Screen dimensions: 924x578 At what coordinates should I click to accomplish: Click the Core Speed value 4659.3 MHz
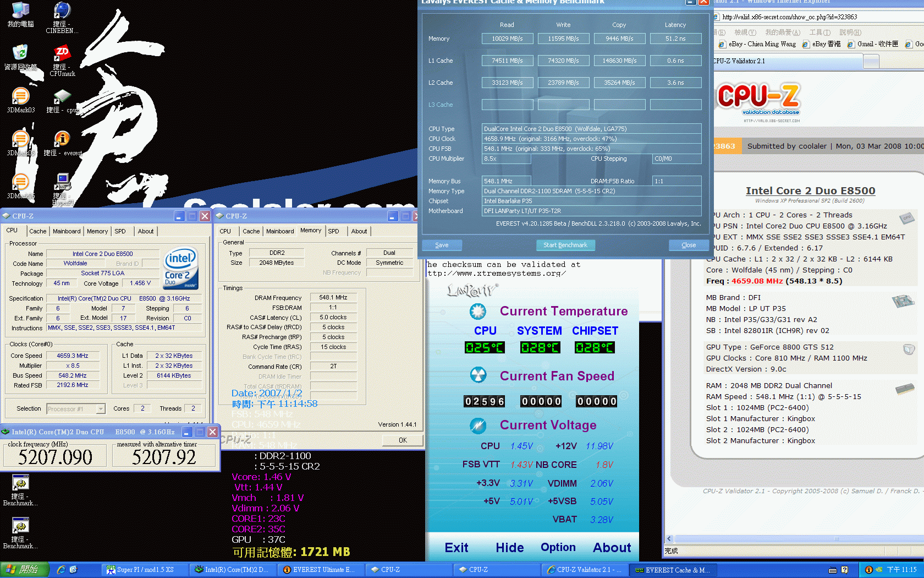[x=73, y=356]
